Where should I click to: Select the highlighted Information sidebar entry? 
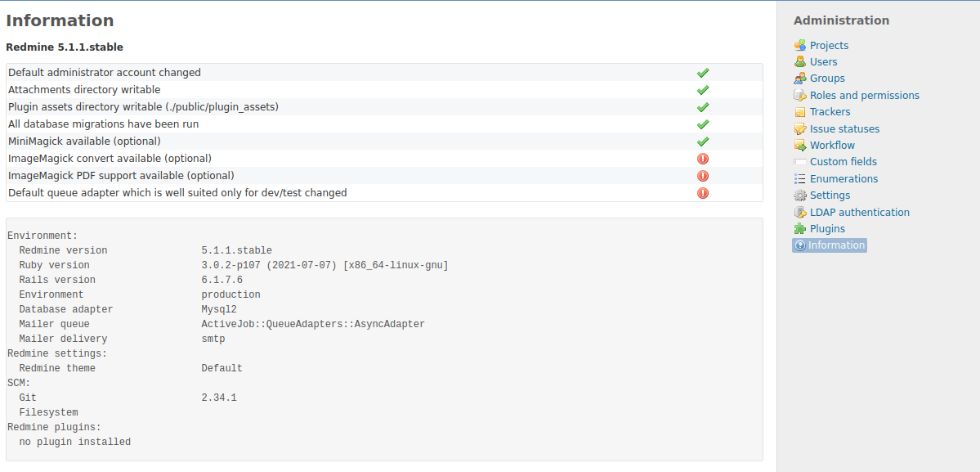[835, 245]
